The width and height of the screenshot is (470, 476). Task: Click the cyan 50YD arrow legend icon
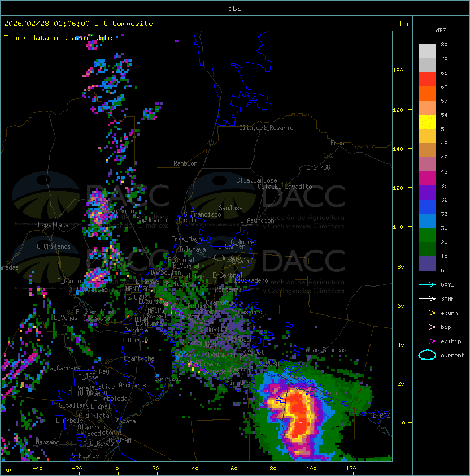click(427, 285)
